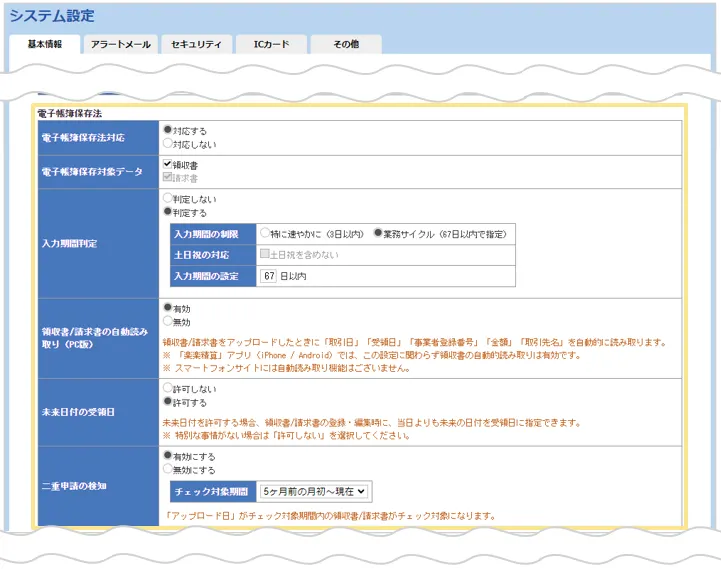Screen dimensions: 721x569
Task: Toggle the 領収書 checkbox
Action: (x=168, y=162)
